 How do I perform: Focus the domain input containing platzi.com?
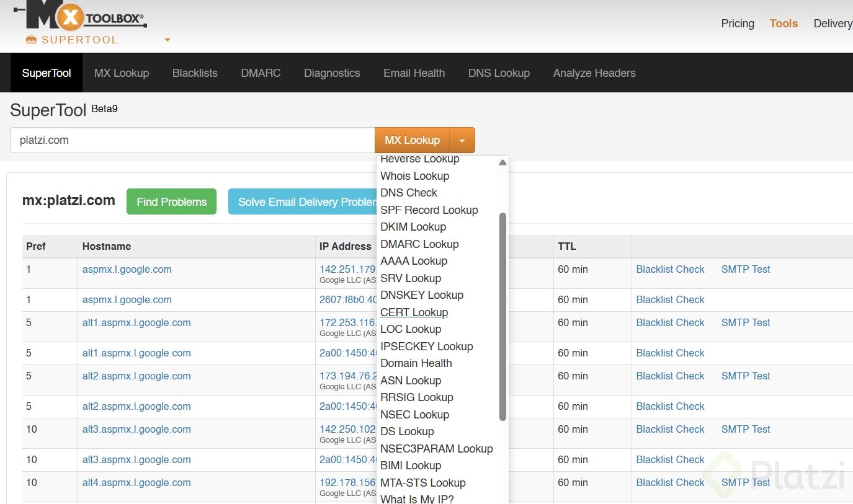click(x=192, y=140)
